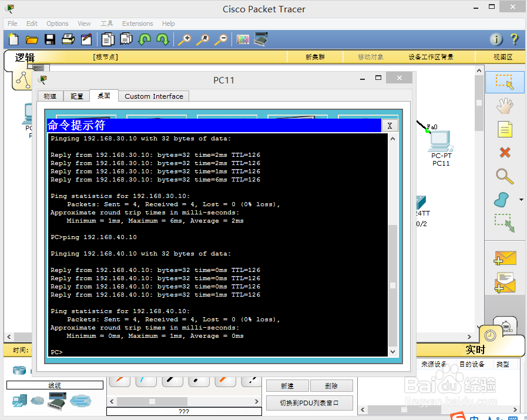527x420 pixels.
Task: Select the multiuser connection icon
Action: (x=80, y=401)
